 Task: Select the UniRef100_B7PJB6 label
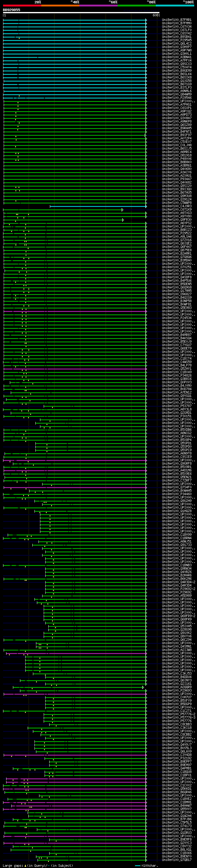tap(176, 819)
